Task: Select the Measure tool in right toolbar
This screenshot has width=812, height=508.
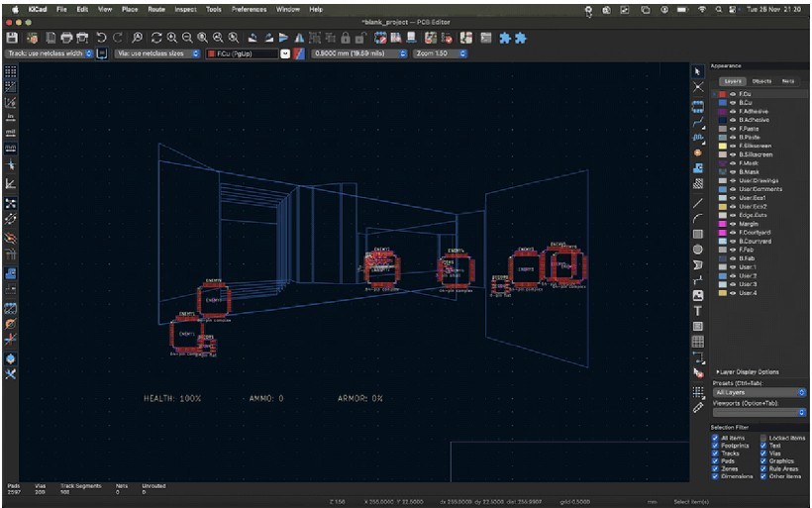Action: 698,407
